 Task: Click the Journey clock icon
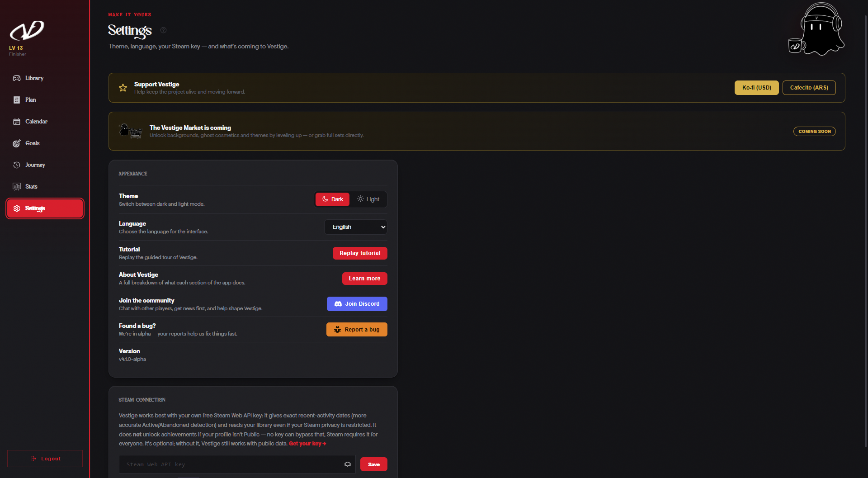point(17,165)
